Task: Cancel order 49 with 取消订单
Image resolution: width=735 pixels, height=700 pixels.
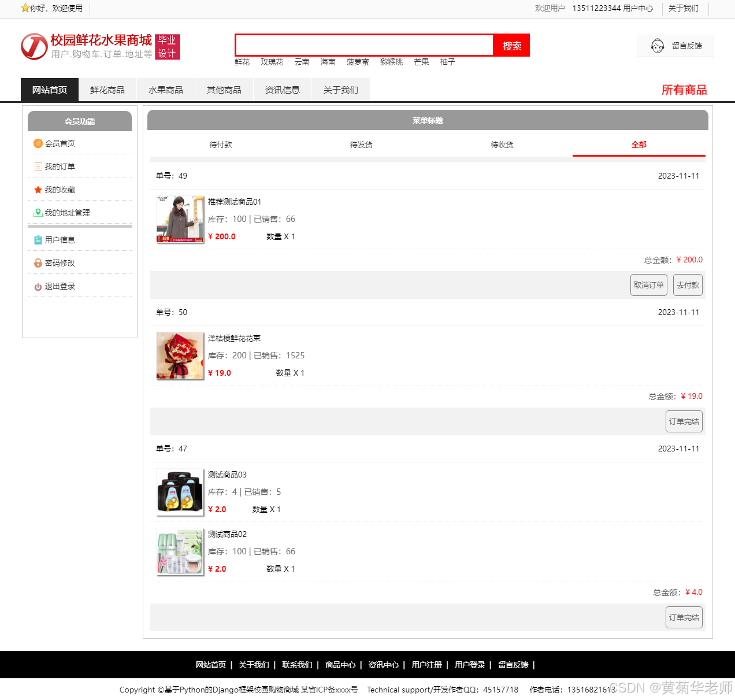Action: tap(649, 285)
